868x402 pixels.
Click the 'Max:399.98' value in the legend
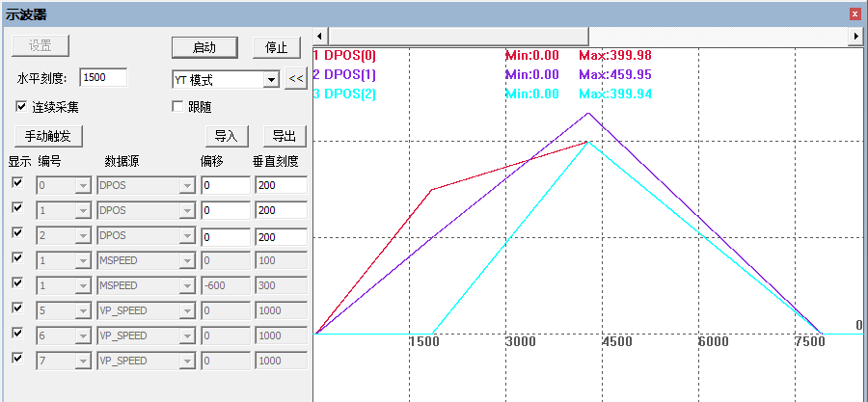click(615, 55)
